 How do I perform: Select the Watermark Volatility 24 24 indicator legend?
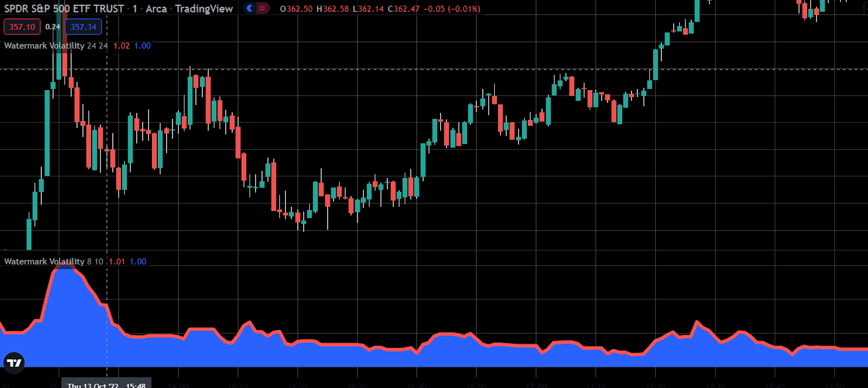tap(56, 46)
